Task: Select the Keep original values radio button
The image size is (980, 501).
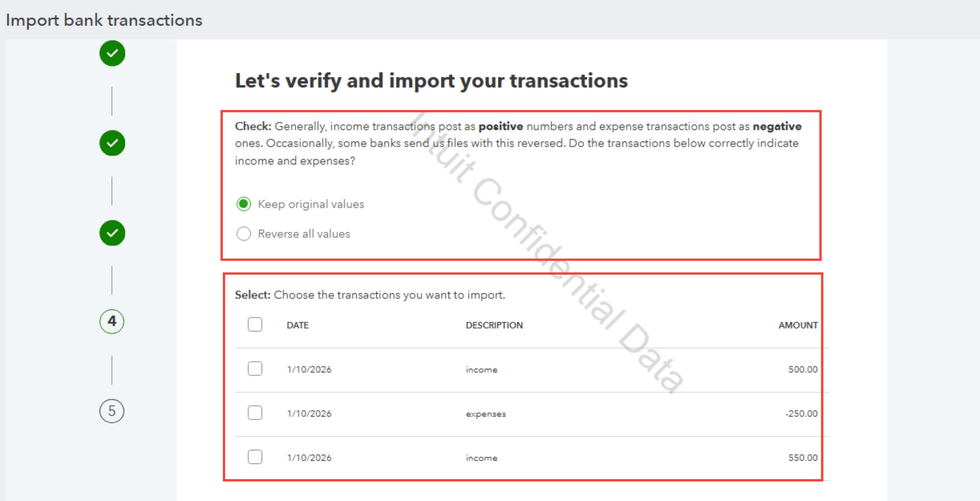Action: 244,204
